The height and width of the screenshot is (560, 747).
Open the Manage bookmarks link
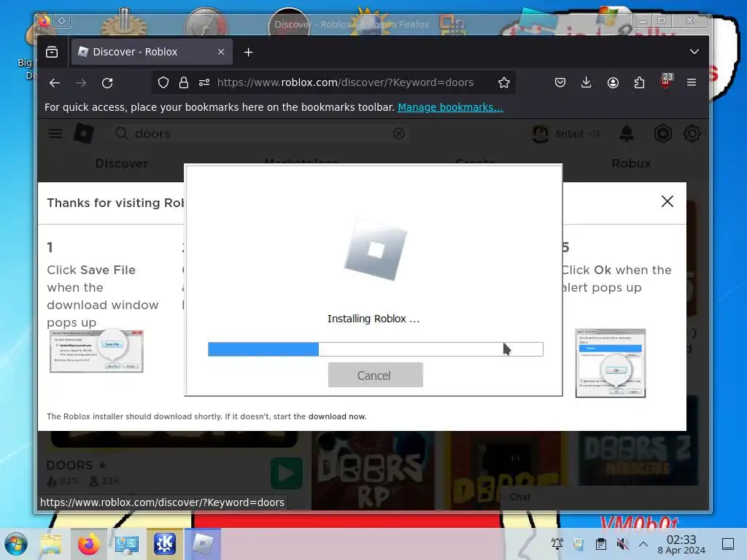pyautogui.click(x=450, y=107)
